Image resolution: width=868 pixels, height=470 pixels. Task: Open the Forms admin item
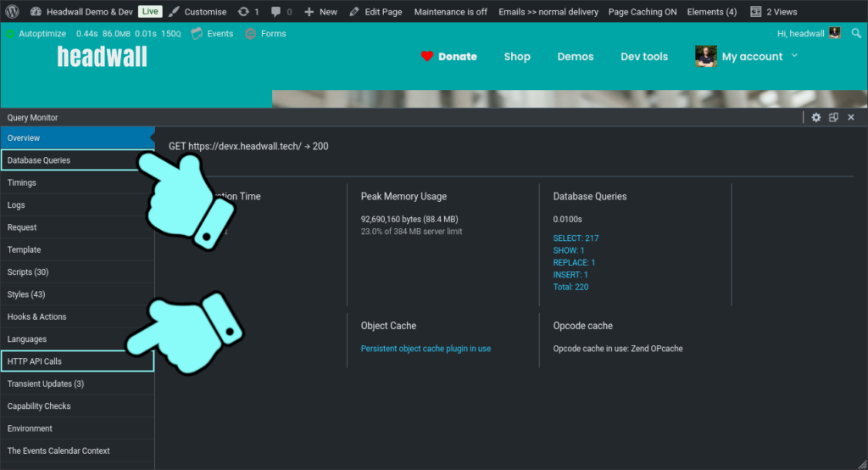pyautogui.click(x=265, y=34)
